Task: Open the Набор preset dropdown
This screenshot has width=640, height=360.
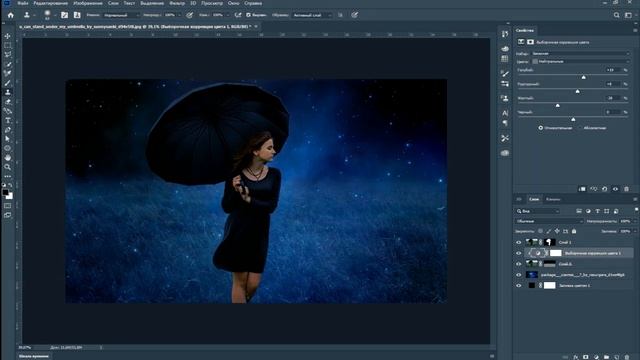Action: 580,53
